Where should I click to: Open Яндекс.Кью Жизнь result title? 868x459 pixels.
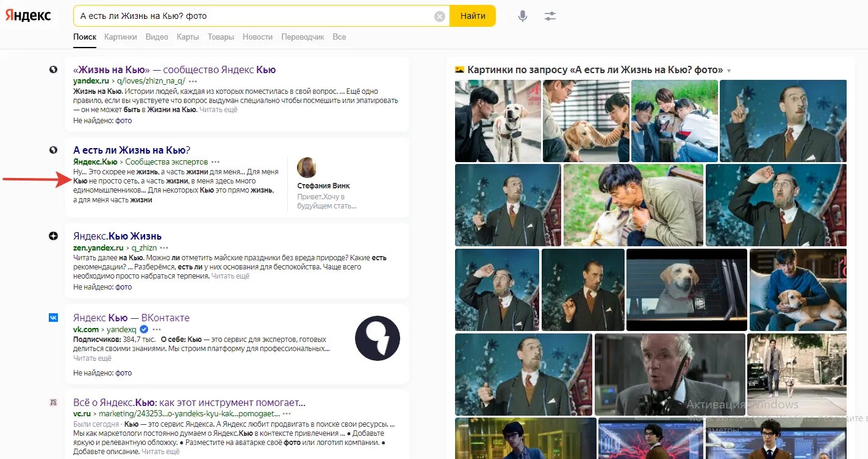[117, 236]
